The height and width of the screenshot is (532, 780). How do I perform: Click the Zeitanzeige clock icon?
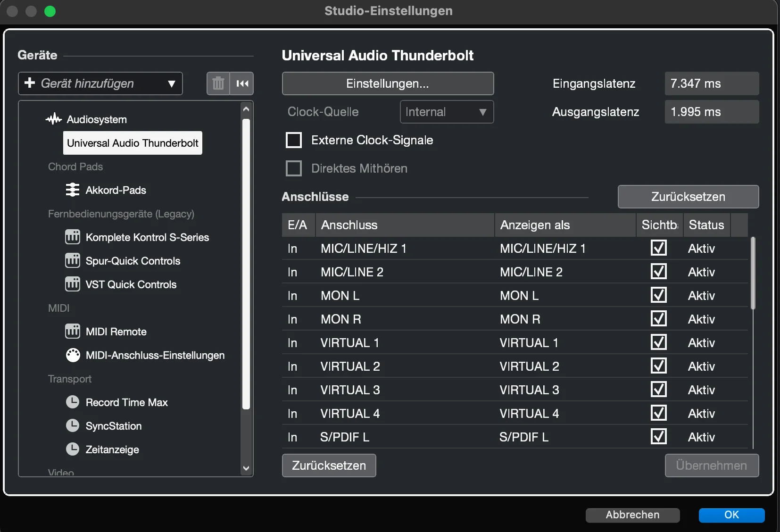click(x=72, y=449)
